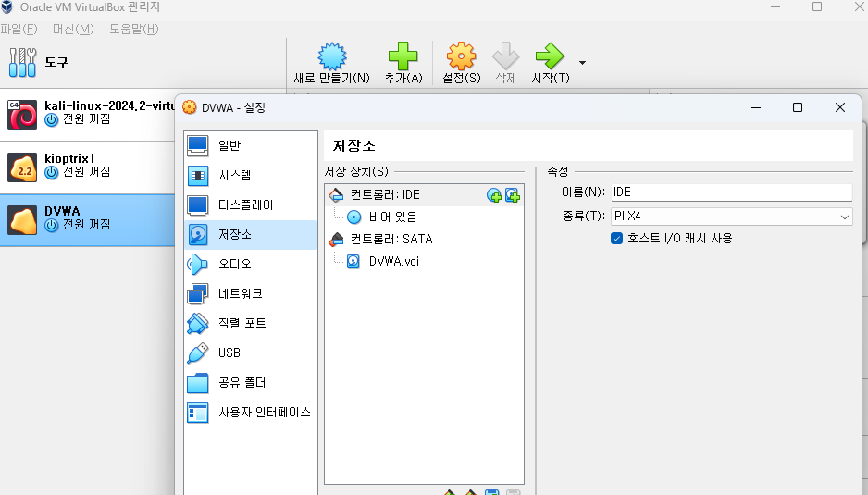Screen dimensions: 868x495
Task: Add hard disk to IDE controller
Action: coord(513,195)
